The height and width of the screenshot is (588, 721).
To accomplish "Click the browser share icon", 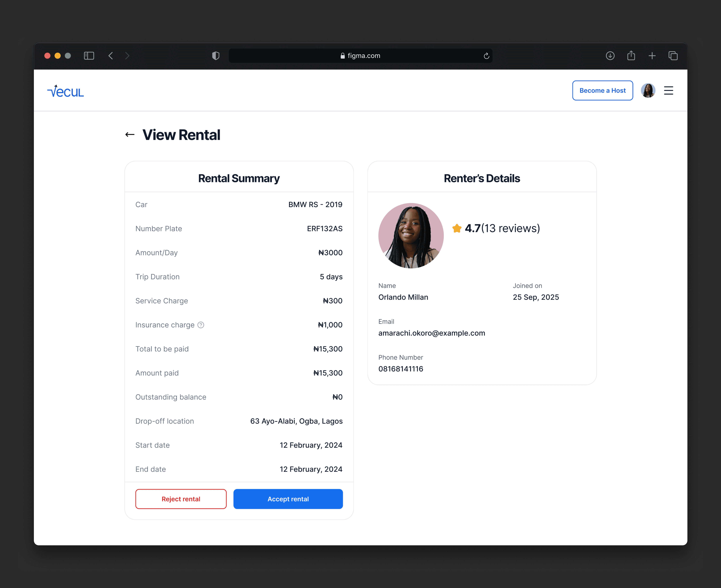I will [631, 55].
